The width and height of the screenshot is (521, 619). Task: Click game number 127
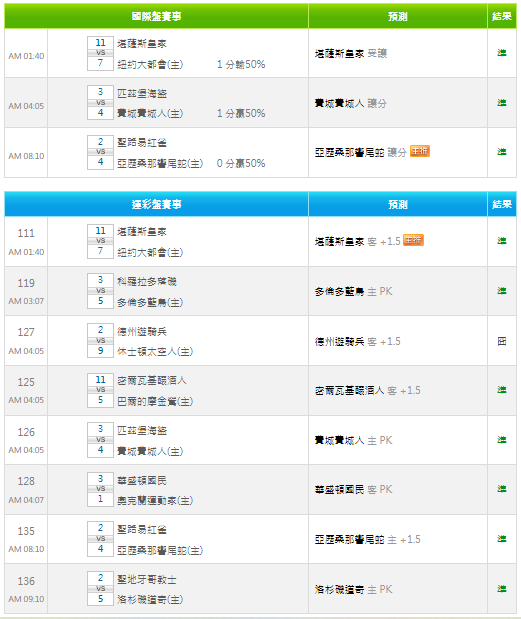26,332
